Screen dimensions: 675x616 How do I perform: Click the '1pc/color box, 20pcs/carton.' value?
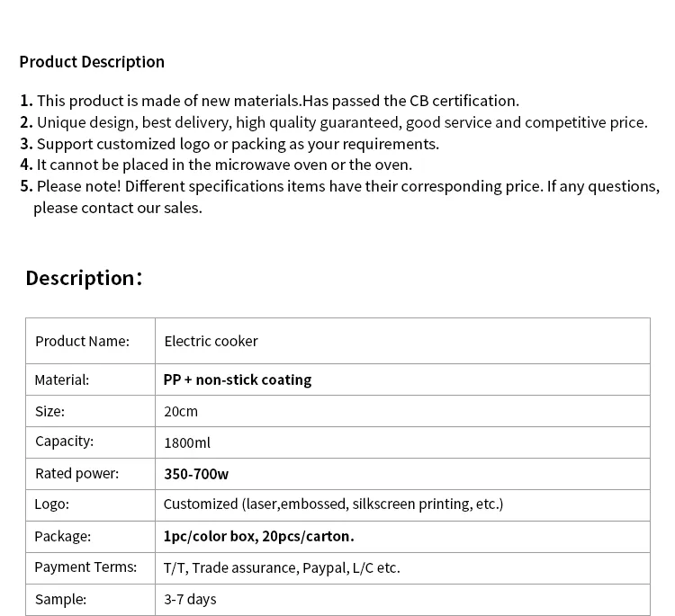[258, 536]
